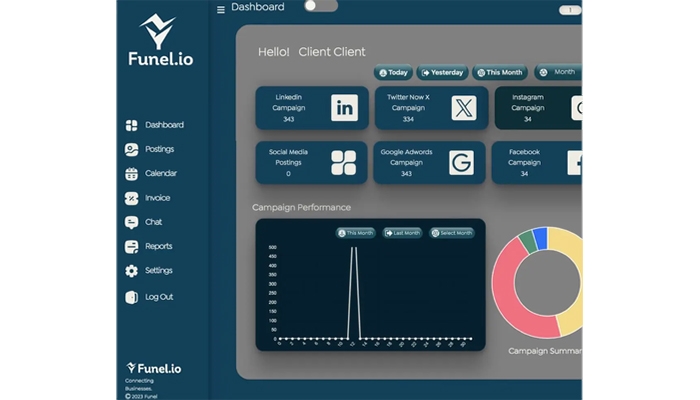Viewport: 700px width, 400px height.
Task: Open the Google Adwords Campaign card text
Action: [x=406, y=162]
